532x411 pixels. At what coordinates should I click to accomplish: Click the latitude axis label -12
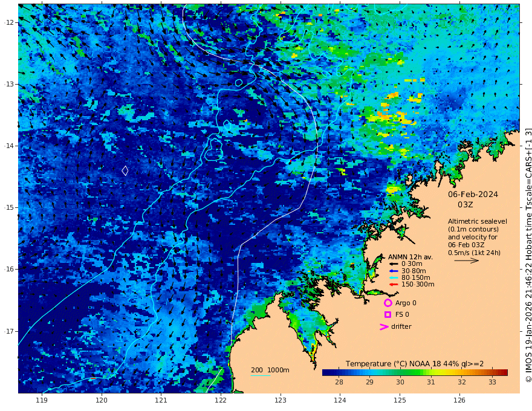[x=9, y=22]
